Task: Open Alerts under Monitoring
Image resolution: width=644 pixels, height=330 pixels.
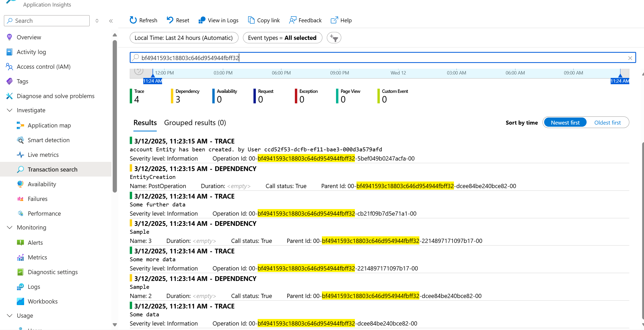Action: pos(35,243)
